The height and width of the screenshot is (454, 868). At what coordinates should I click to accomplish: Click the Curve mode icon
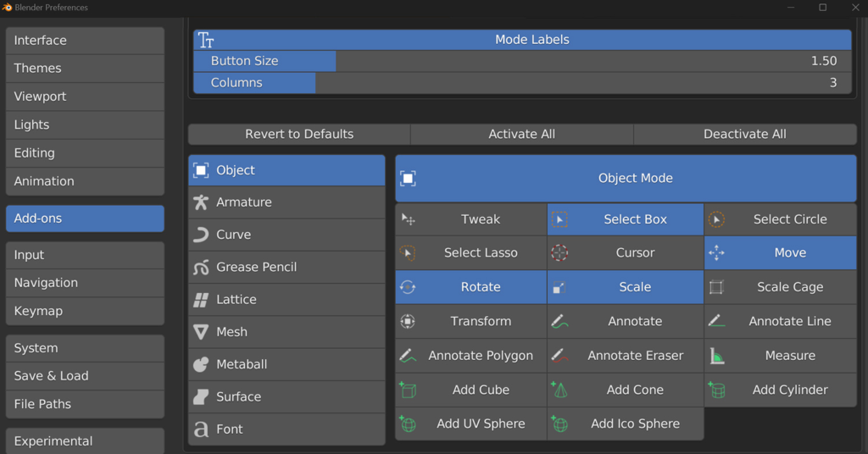[x=201, y=235]
